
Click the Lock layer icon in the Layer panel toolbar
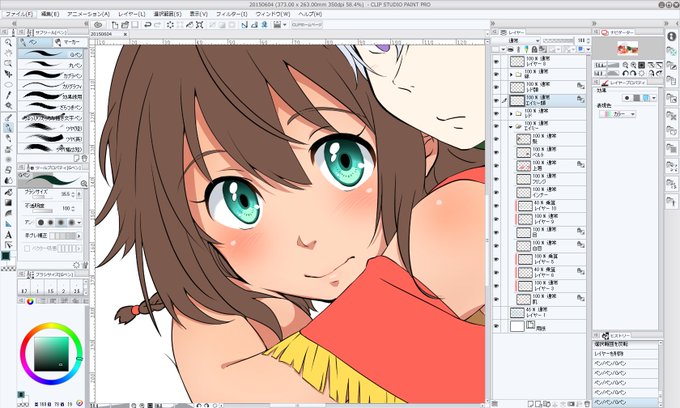pos(534,49)
